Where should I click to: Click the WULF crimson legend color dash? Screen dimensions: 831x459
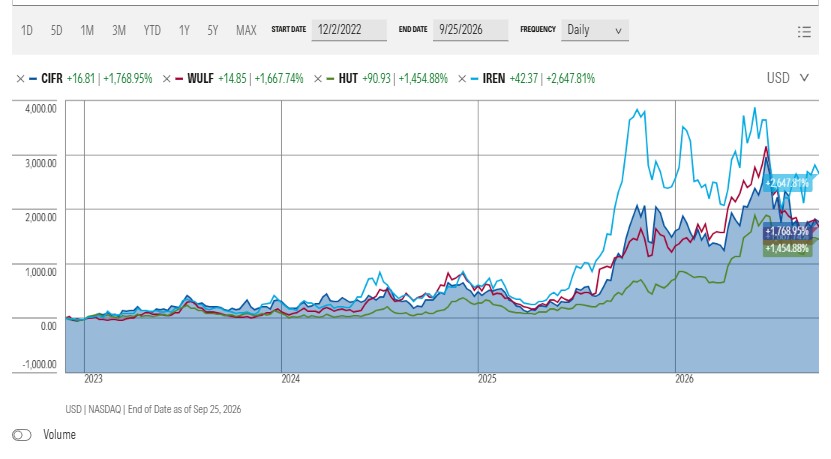179,79
